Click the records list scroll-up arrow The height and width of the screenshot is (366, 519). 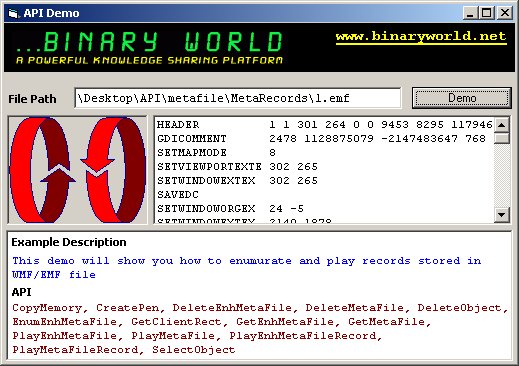502,125
